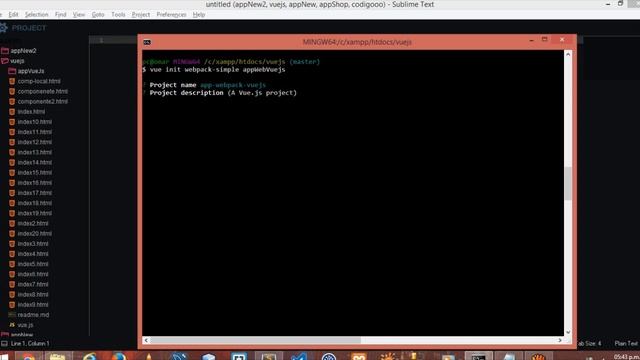Open componente2.html in the sidebar
640x360 pixels.
42,102
